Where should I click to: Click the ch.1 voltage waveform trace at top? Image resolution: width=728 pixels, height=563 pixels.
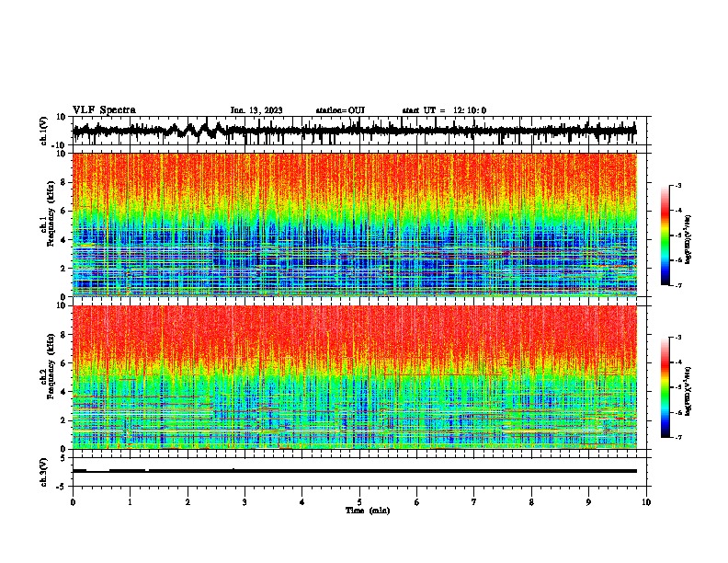pos(355,131)
